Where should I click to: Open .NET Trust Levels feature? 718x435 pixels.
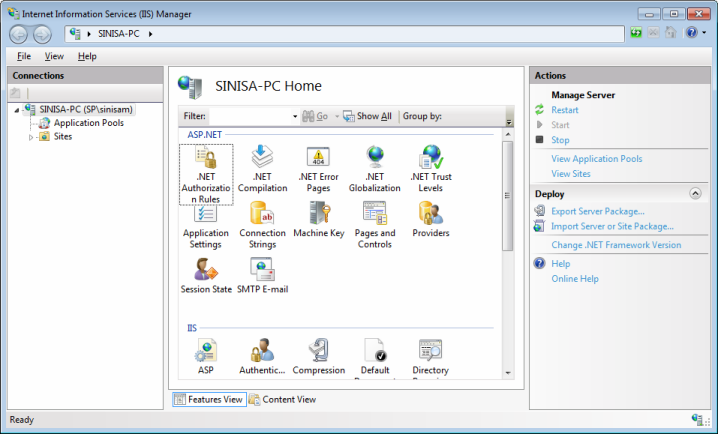click(430, 169)
